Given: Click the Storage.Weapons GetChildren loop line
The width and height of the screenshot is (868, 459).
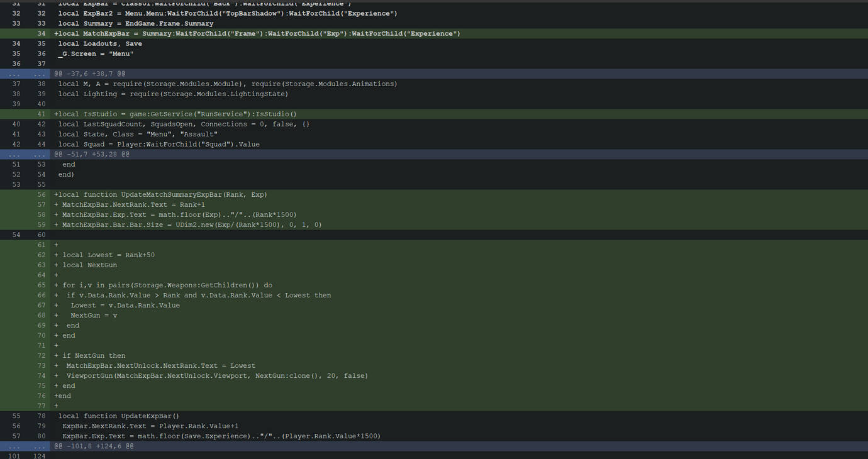Looking at the screenshot, I should coord(164,285).
